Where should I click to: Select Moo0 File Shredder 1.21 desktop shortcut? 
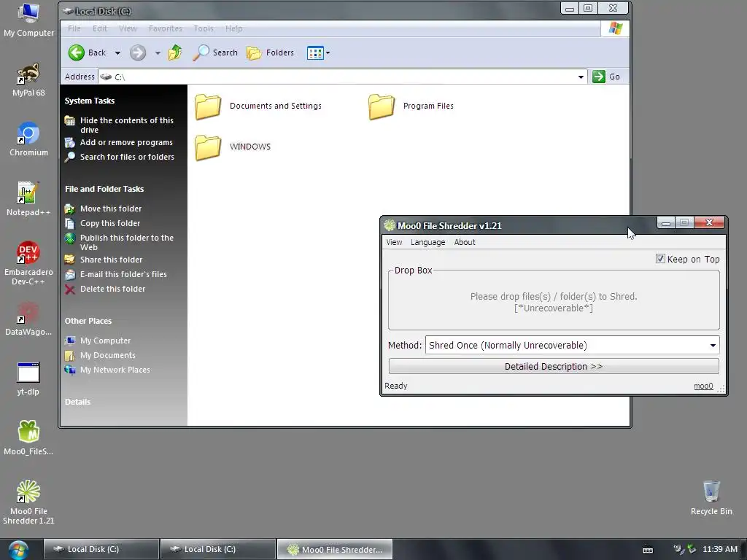pyautogui.click(x=28, y=502)
